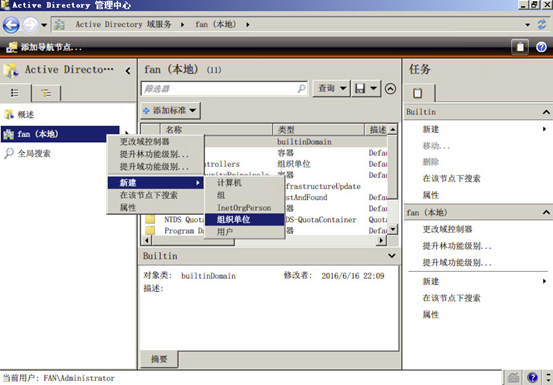Click the forward navigation arrow
This screenshot has height=385, width=553.
(x=31, y=25)
